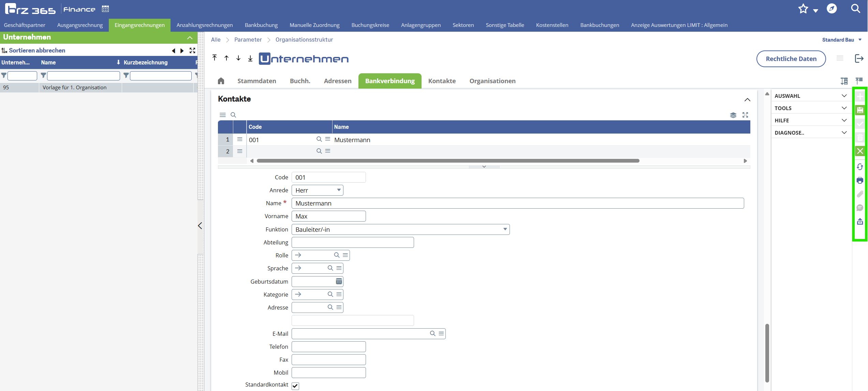Screen dimensions: 868x391
Task: Toggle the Standardkontakt checkbox
Action: coord(295,386)
